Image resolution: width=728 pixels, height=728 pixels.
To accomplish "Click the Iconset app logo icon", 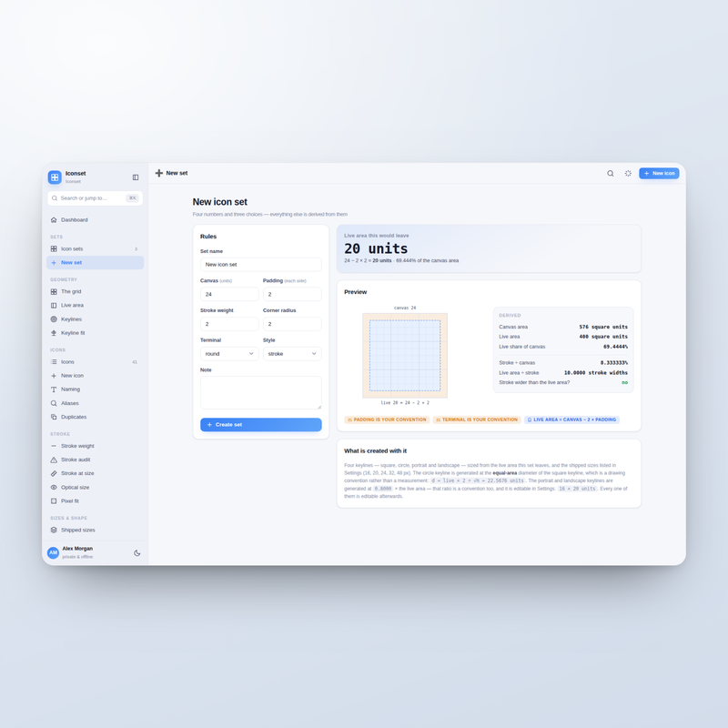I will click(55, 177).
